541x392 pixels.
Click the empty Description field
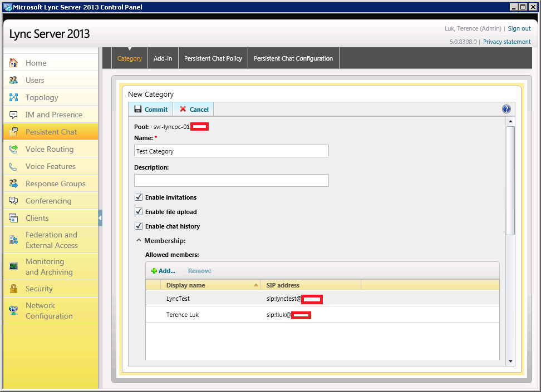231,180
